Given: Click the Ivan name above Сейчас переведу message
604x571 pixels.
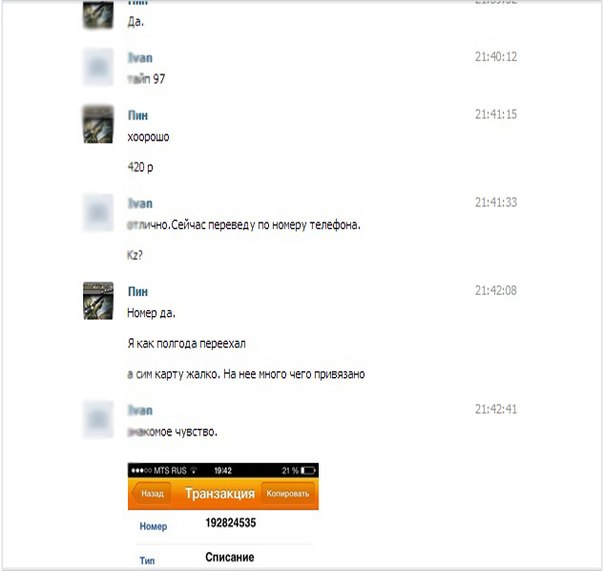Looking at the screenshot, I should point(140,203).
